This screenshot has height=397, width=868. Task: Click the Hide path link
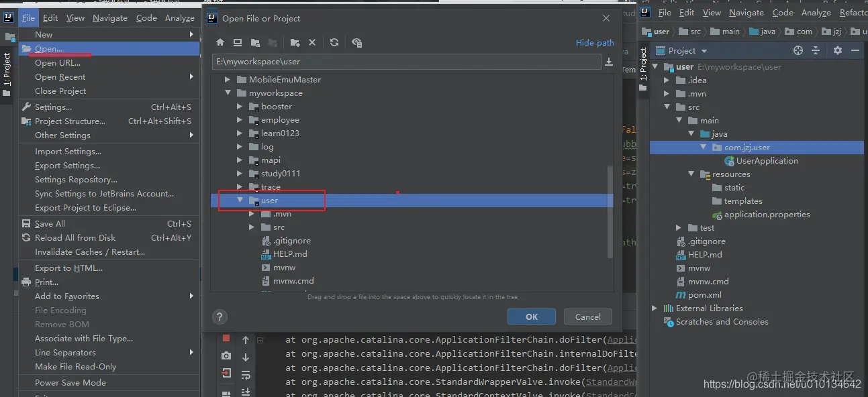pos(595,43)
